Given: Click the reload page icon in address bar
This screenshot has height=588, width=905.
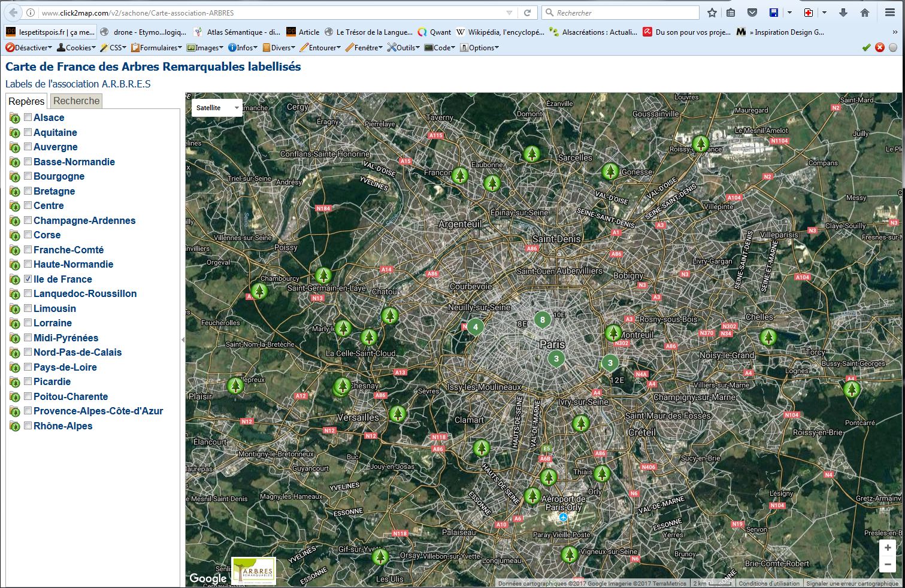Looking at the screenshot, I should (528, 13).
